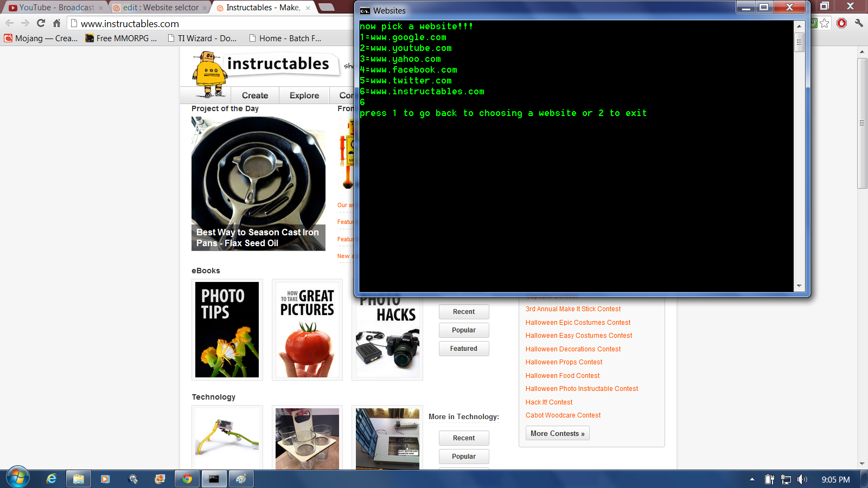Switch to Chrome from the taskbar
The width and height of the screenshot is (868, 488).
pyautogui.click(x=187, y=479)
